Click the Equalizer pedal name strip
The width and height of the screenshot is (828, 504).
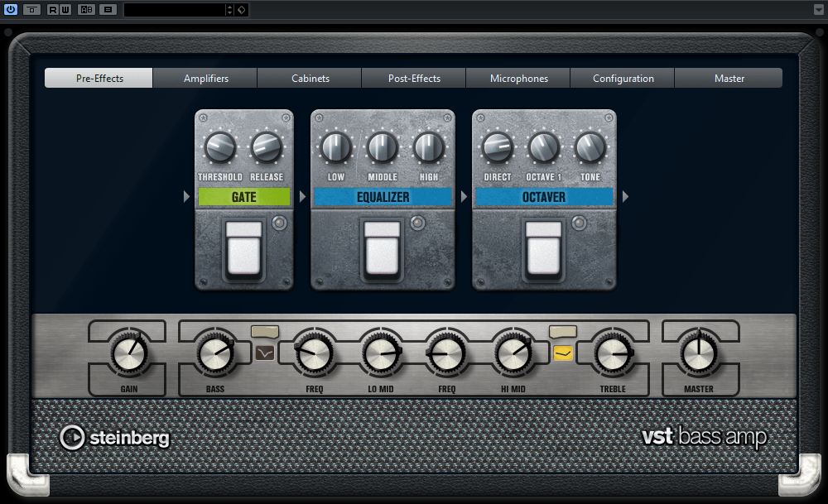pos(383,197)
